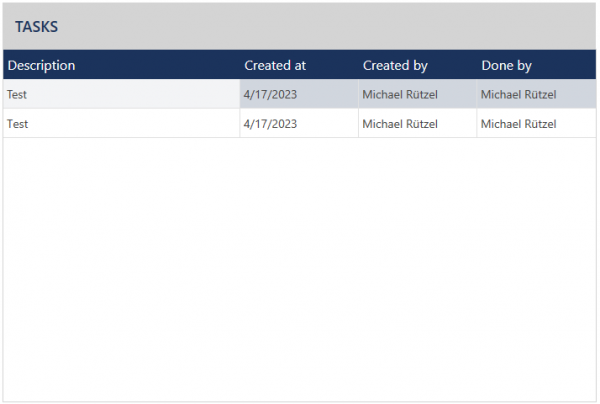Click the first row's Done by cell
Viewport: 600px width, 404px height.
[519, 95]
